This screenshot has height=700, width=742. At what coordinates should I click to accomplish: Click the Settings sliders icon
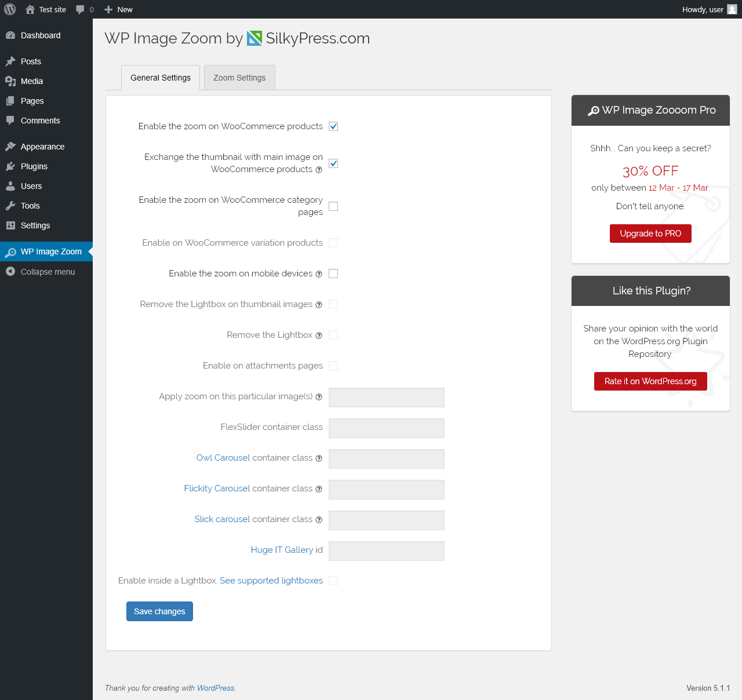point(10,225)
